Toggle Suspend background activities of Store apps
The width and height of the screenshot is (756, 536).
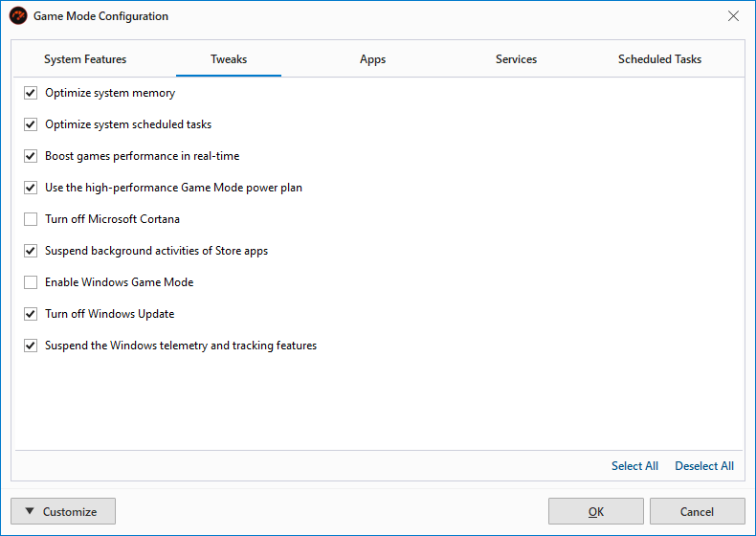(31, 251)
